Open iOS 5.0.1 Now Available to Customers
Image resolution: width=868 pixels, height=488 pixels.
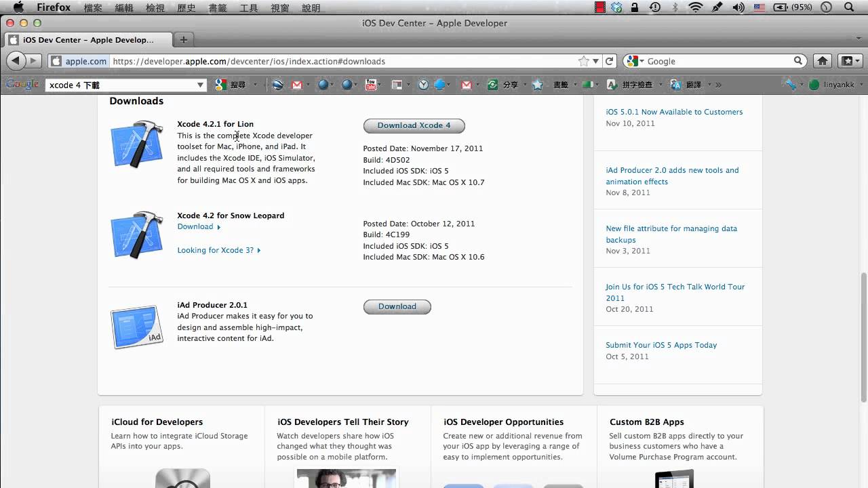pos(674,112)
